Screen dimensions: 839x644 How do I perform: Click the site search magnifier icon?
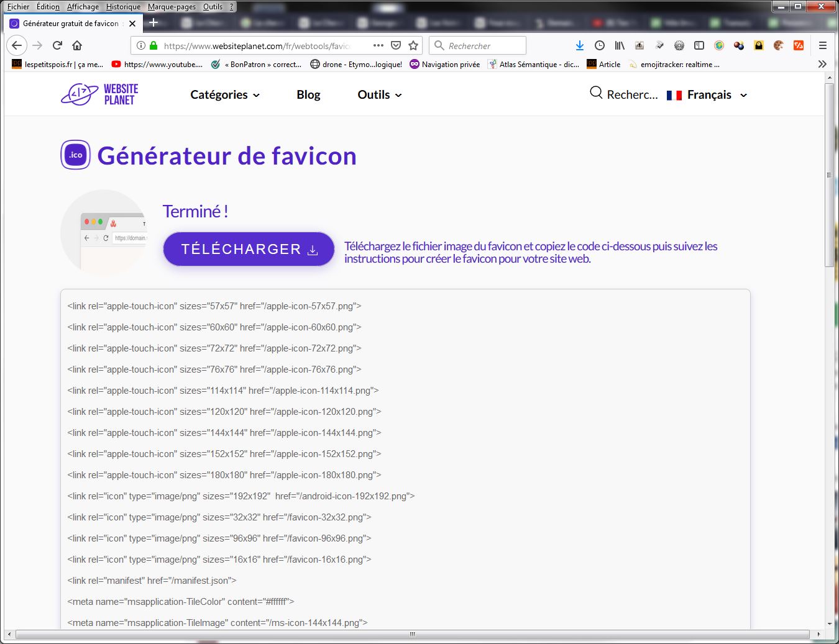[596, 93]
